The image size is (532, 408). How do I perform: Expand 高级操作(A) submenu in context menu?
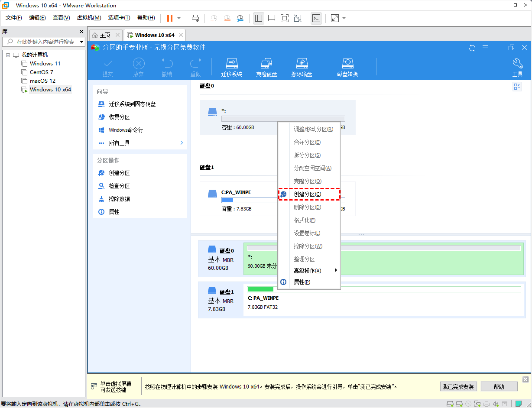point(309,271)
